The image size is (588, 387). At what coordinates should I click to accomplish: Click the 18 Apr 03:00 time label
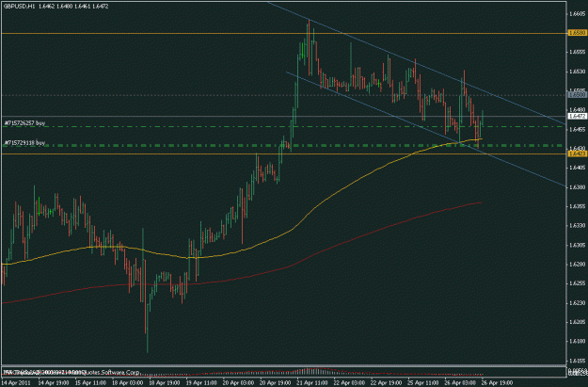coord(127,383)
